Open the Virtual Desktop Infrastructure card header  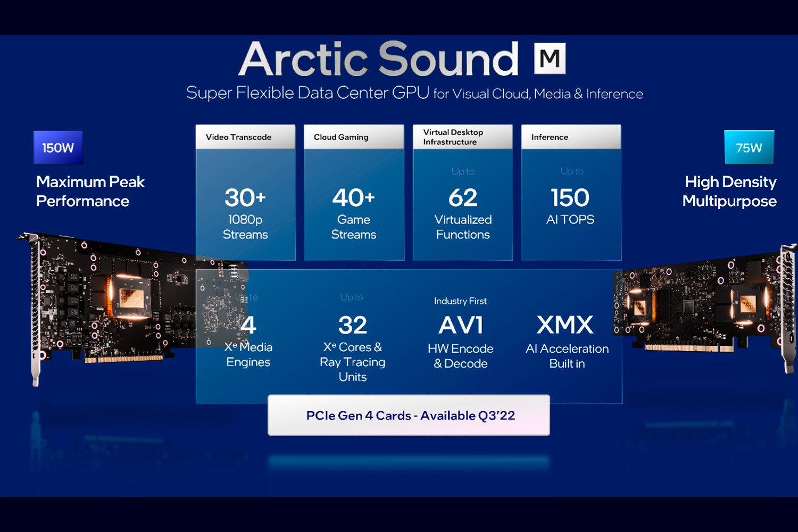coord(463,137)
